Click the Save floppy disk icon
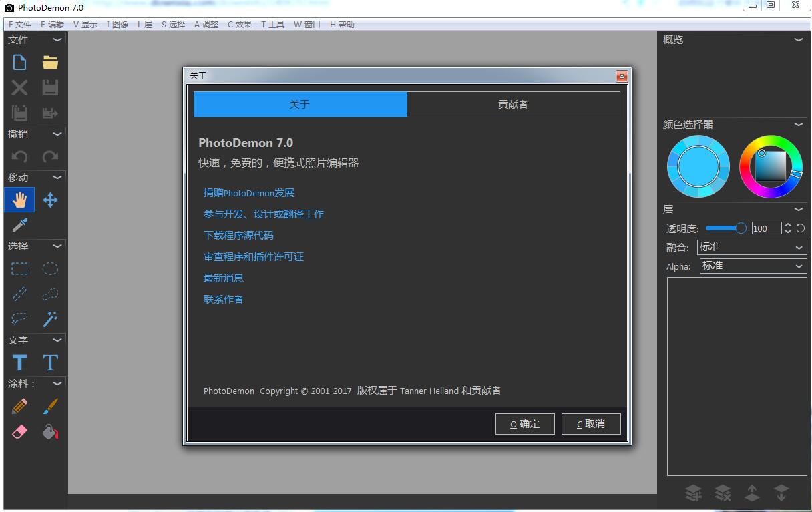 (x=50, y=87)
